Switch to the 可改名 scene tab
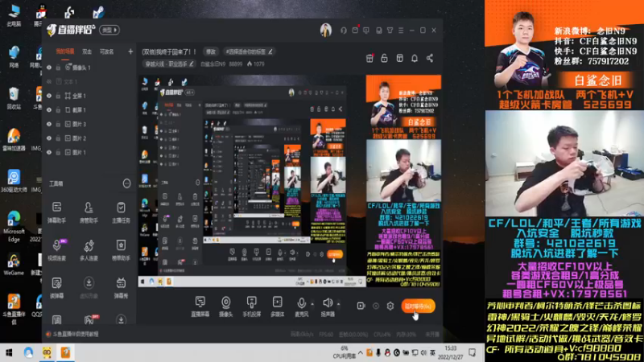The height and width of the screenshot is (362, 644). [107, 51]
